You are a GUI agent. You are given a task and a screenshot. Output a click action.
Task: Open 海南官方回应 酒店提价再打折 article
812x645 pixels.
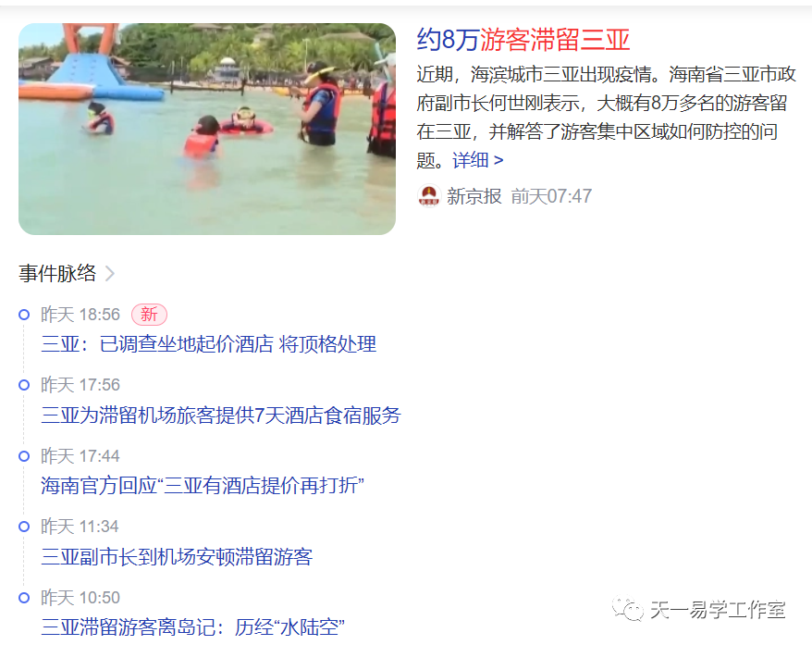pyautogui.click(x=203, y=486)
